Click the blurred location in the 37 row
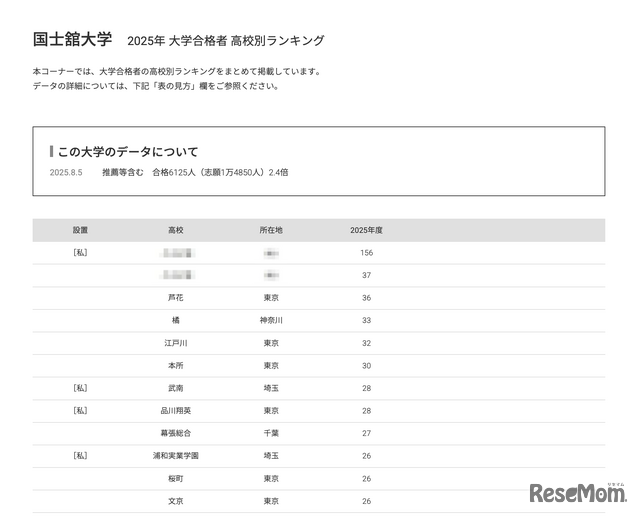This screenshot has height=516, width=640. 271,276
